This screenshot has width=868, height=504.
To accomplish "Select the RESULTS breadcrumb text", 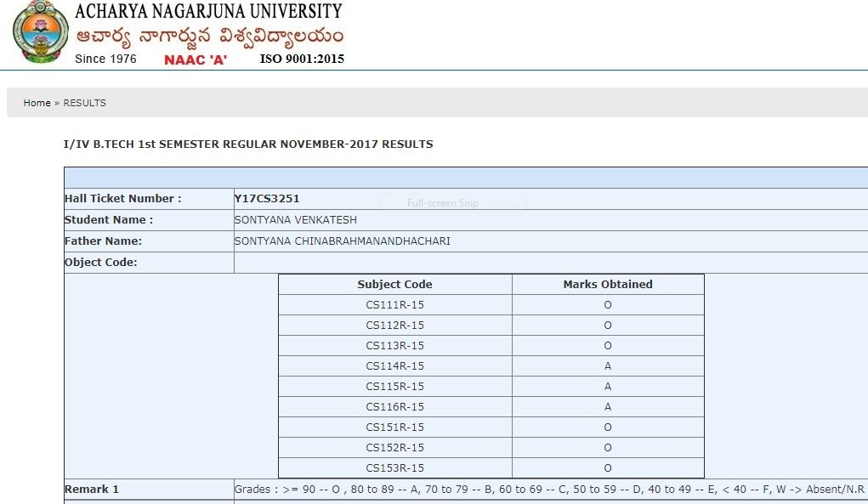I will [x=85, y=103].
